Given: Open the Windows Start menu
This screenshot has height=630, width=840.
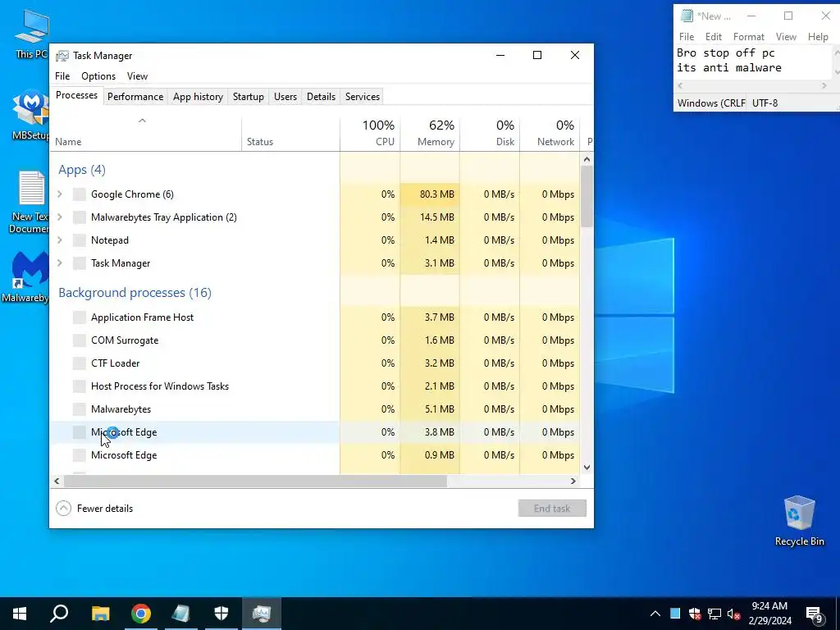Looking at the screenshot, I should pyautogui.click(x=20, y=614).
